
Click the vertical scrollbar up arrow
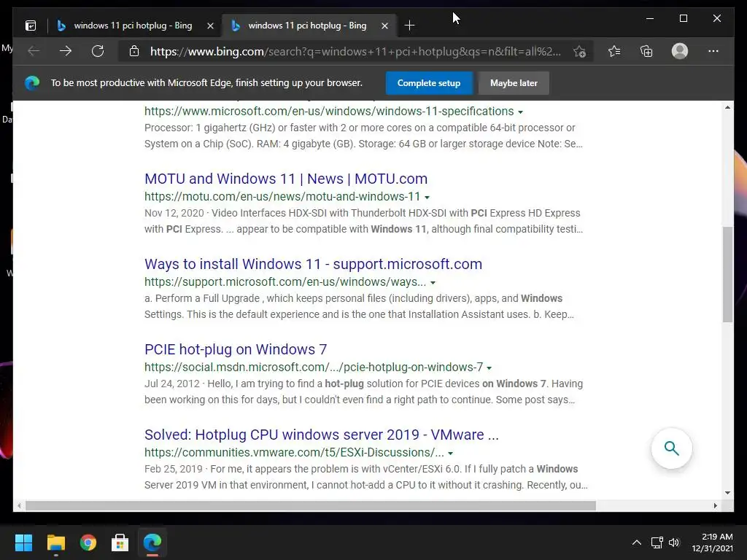click(x=727, y=107)
